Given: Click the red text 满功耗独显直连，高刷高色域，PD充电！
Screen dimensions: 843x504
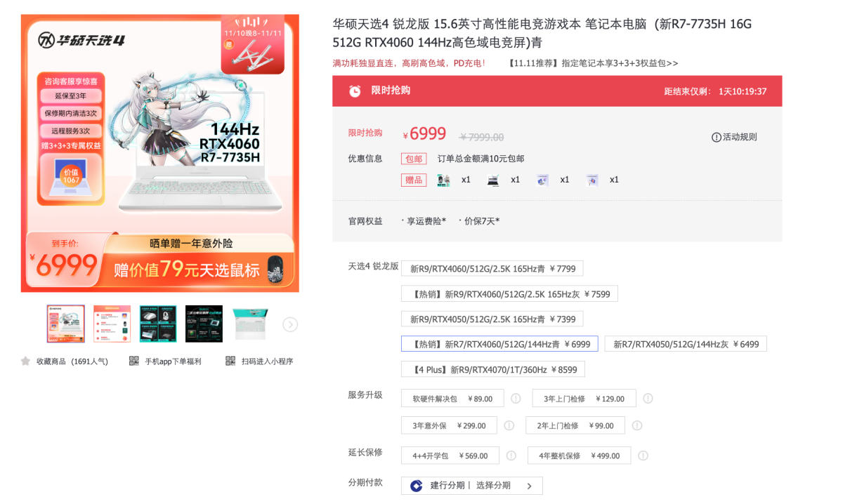Looking at the screenshot, I should [409, 63].
